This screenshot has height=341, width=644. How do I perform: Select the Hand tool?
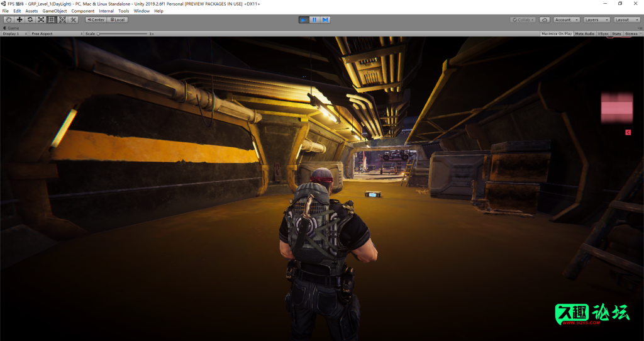[9, 20]
